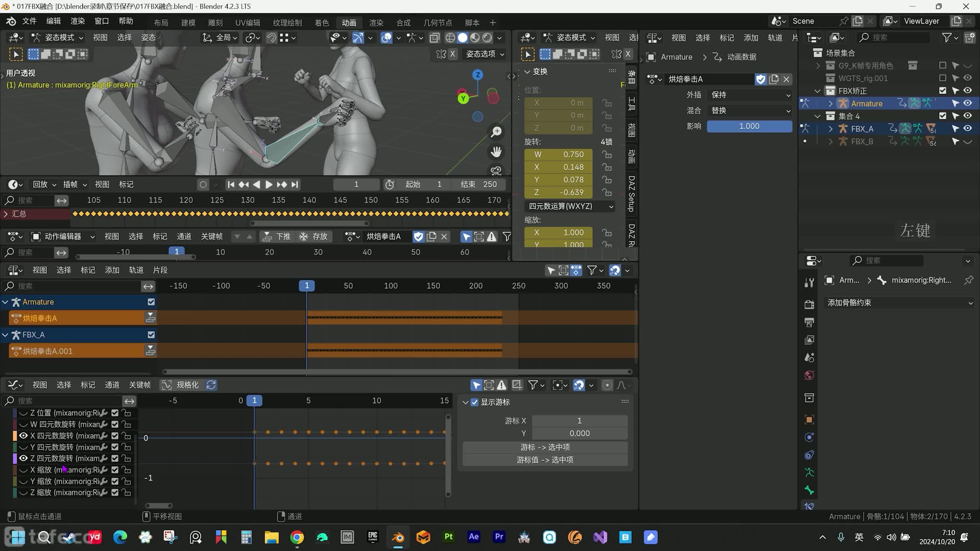Click Cursor Value to Selection (游标值 -> 选中项) button
The width and height of the screenshot is (980, 551).
click(545, 460)
